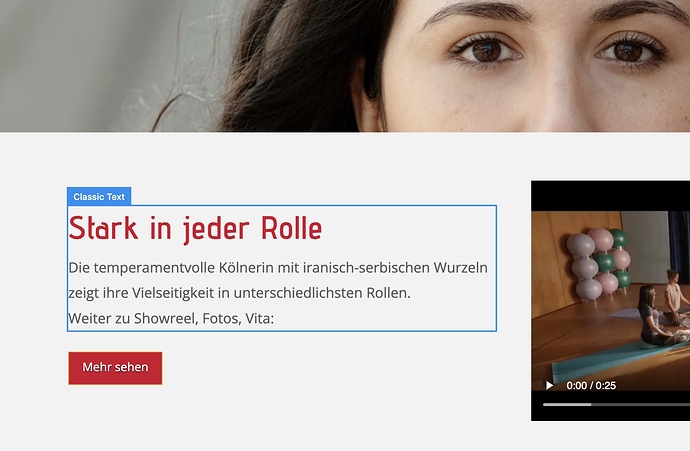Click the black bar above video frame
This screenshot has height=451, width=690.
point(610,196)
